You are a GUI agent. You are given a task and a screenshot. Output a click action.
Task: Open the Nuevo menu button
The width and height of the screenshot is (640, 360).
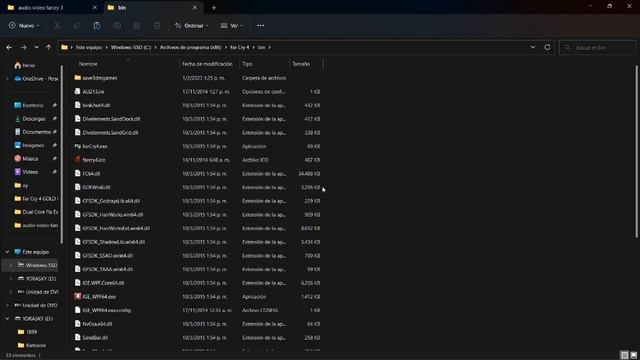coord(24,26)
